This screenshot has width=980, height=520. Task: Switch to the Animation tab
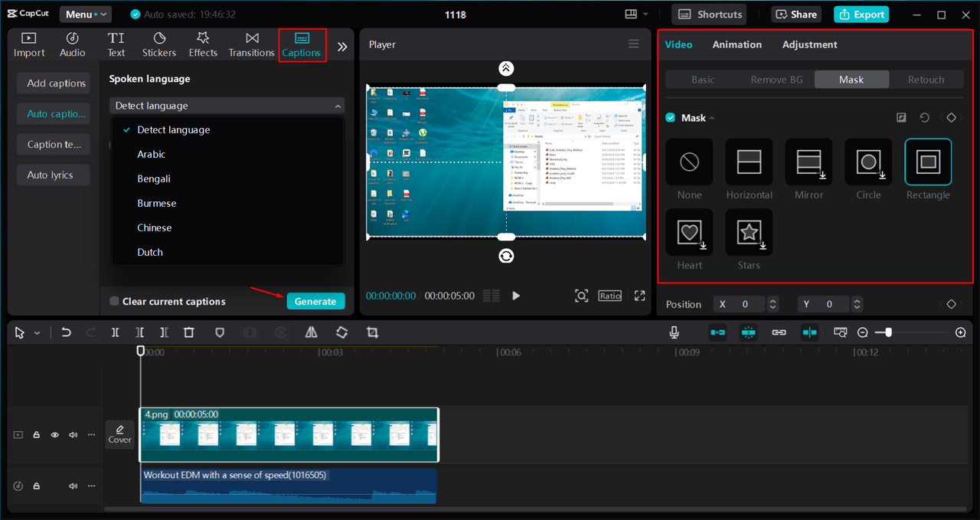point(737,44)
